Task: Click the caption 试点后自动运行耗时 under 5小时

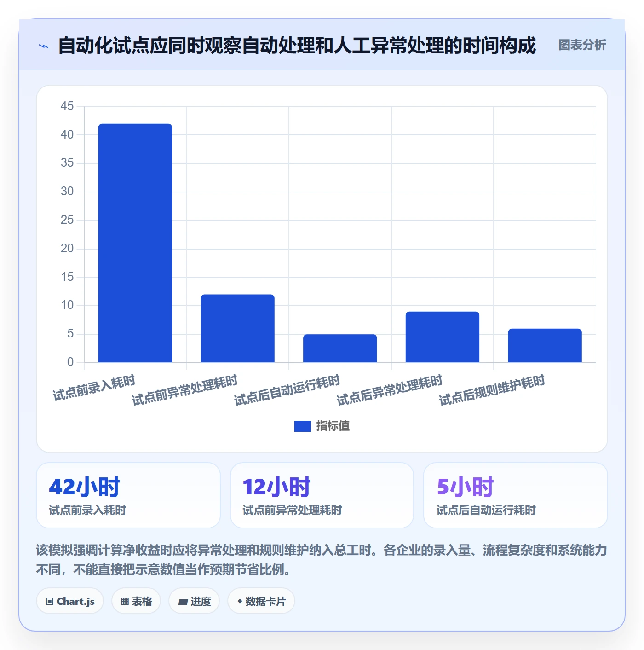Action: pos(486,510)
